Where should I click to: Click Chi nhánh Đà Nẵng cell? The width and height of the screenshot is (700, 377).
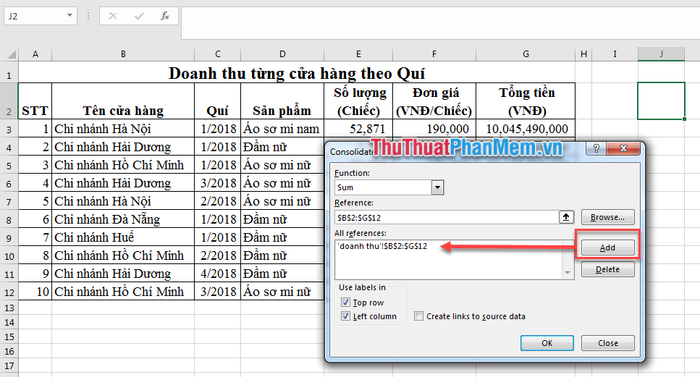[123, 219]
